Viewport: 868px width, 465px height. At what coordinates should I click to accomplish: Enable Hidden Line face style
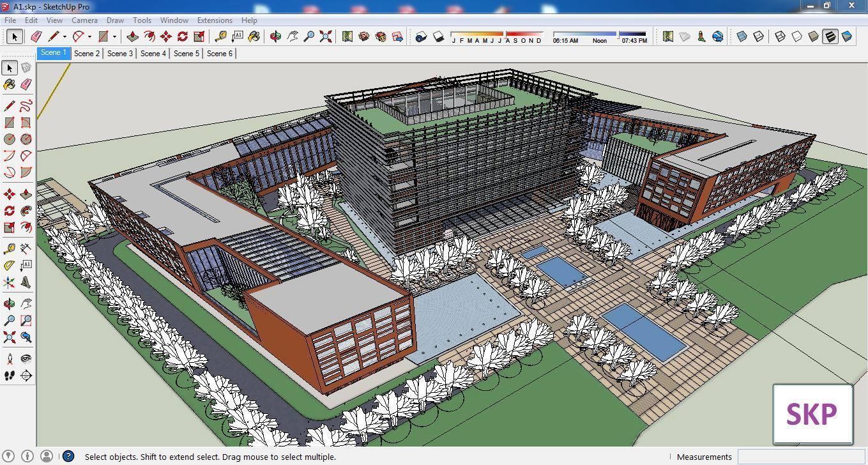tap(796, 36)
